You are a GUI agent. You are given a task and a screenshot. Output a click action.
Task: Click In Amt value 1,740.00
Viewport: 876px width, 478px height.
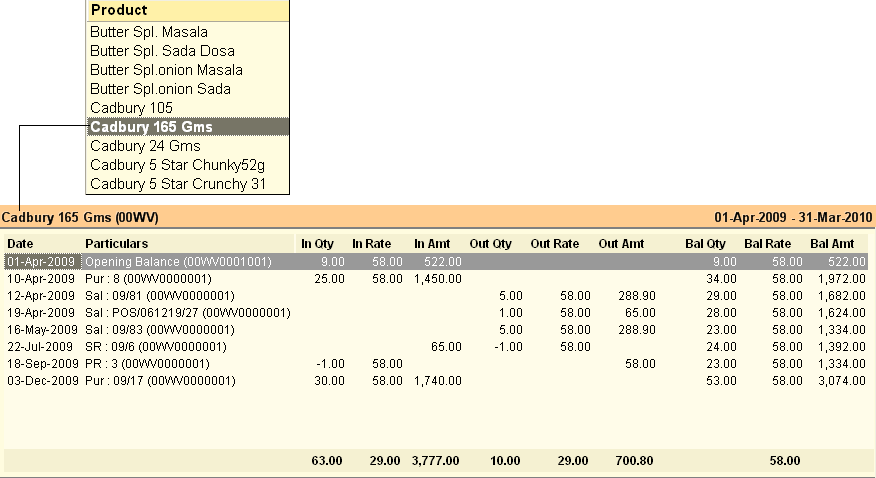coord(438,381)
